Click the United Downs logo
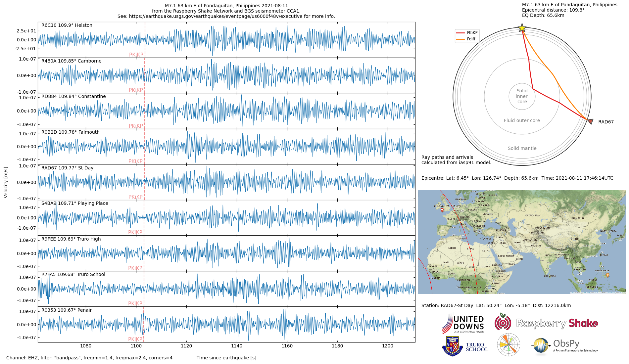The width and height of the screenshot is (629, 364). pos(463,323)
